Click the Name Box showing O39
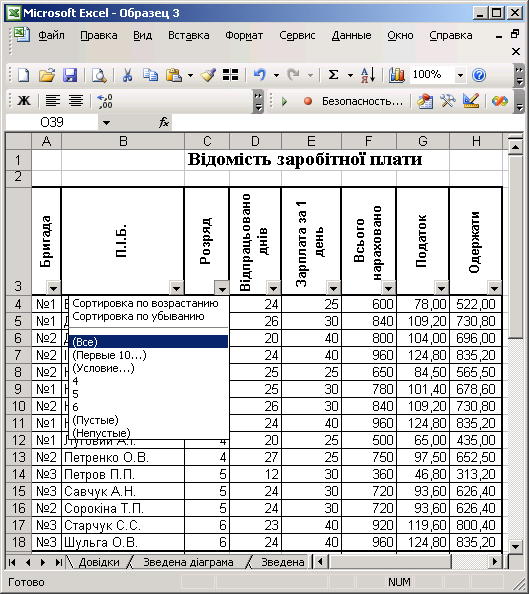This screenshot has height=594, width=529. click(x=52, y=122)
